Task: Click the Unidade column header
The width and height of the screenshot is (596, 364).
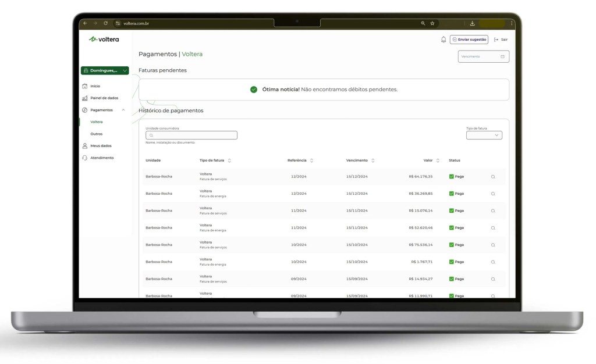Action: [x=153, y=160]
